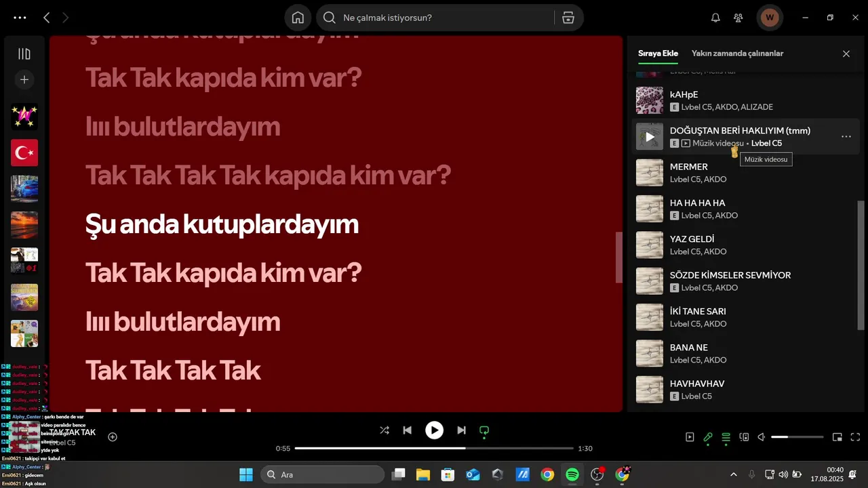Select YAZ GELDİ track
The image size is (868, 488).
(746, 245)
